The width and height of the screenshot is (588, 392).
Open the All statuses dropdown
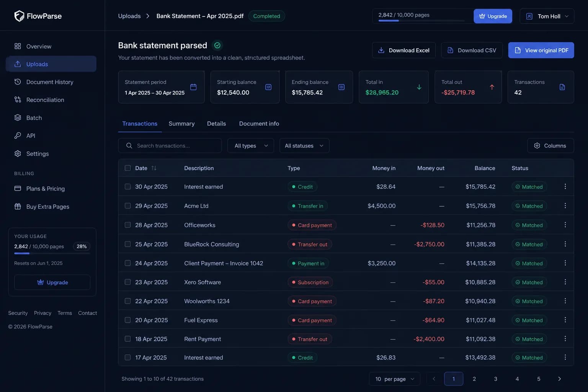click(304, 145)
